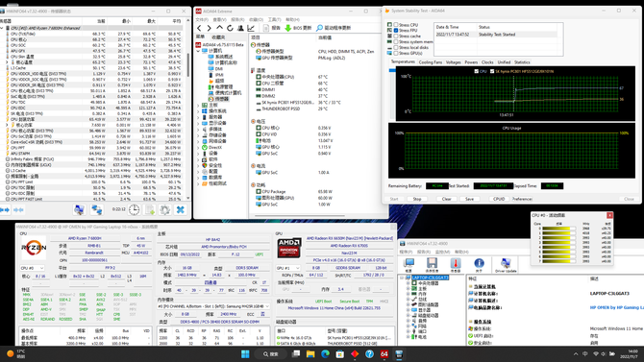Open the AIDA64 report document icon
The image size is (644, 362).
coord(265,28)
